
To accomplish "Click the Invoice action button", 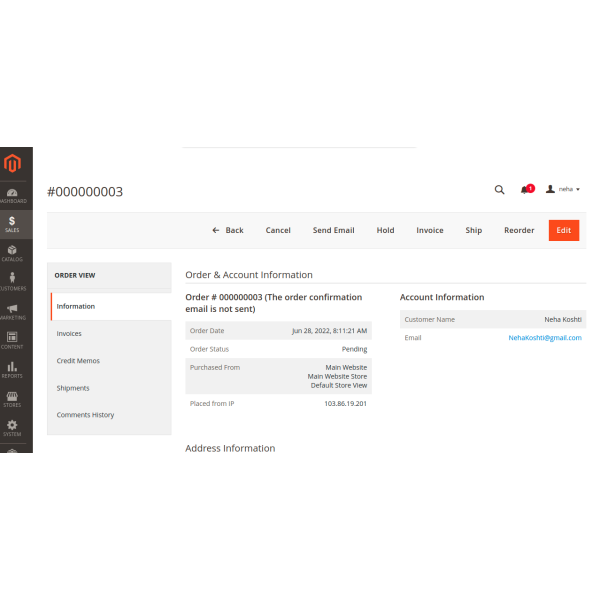I will tap(430, 230).
